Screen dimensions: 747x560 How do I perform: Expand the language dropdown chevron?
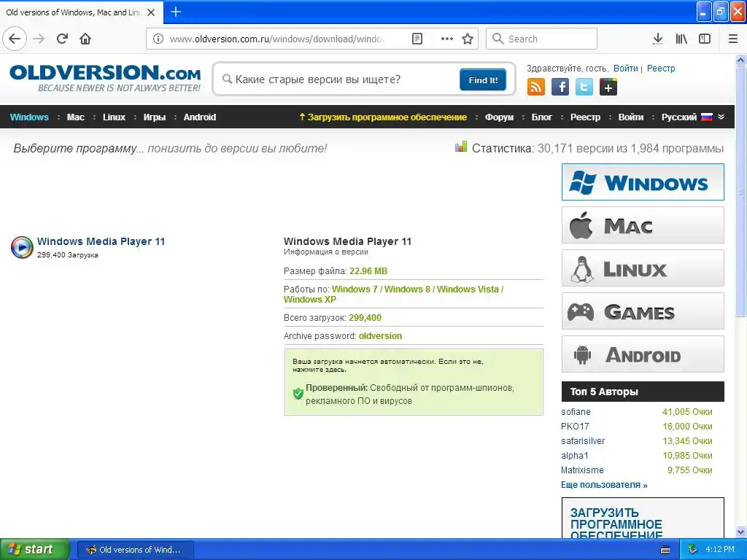(721, 117)
